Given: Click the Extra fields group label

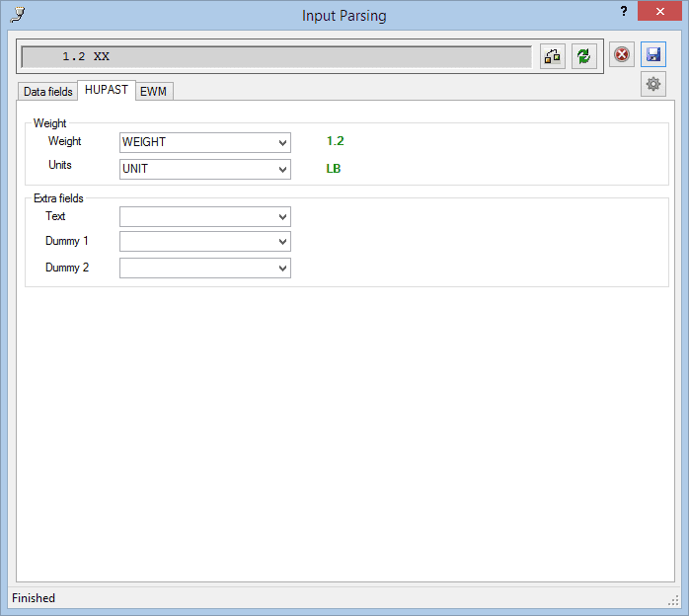Looking at the screenshot, I should pyautogui.click(x=58, y=198).
